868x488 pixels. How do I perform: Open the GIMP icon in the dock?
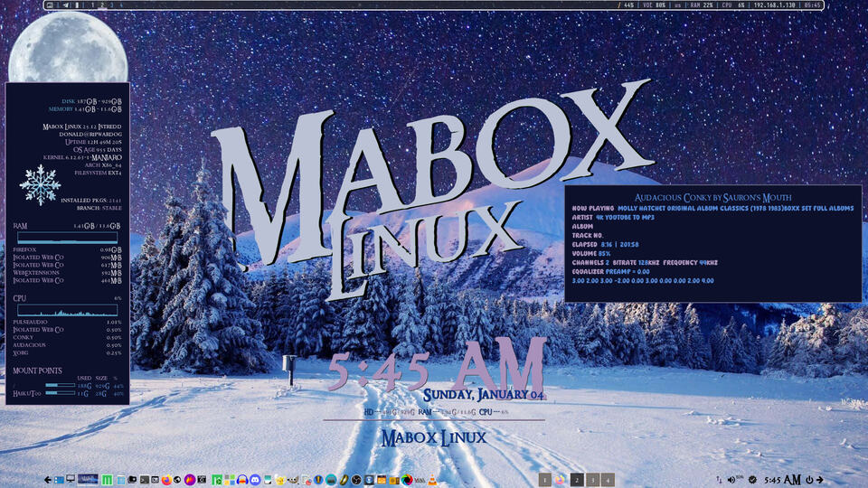pyautogui.click(x=294, y=479)
